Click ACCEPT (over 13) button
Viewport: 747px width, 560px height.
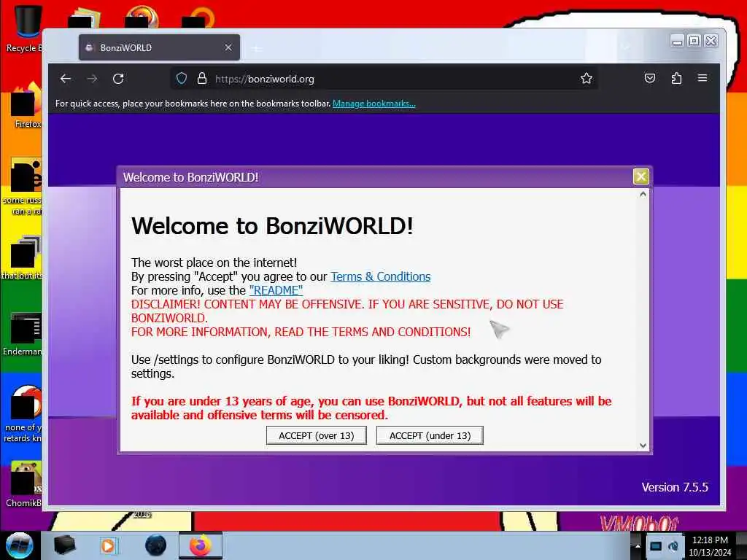(x=317, y=436)
